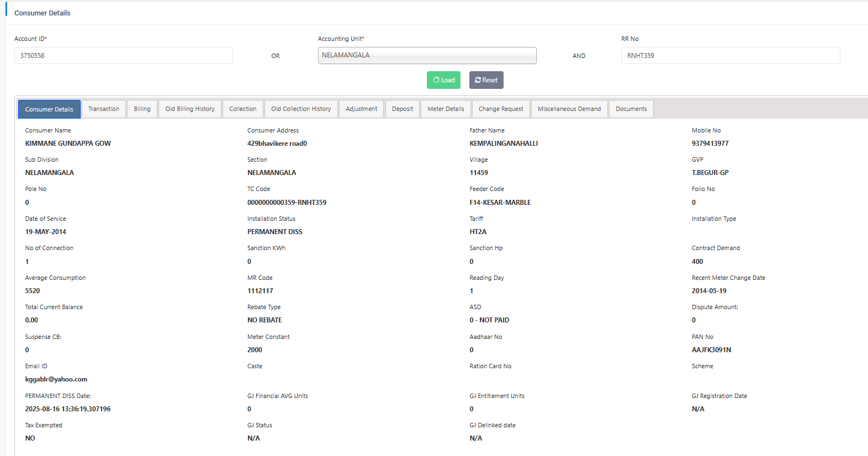The image size is (868, 456).
Task: Click the RR No input field
Action: [x=731, y=55]
